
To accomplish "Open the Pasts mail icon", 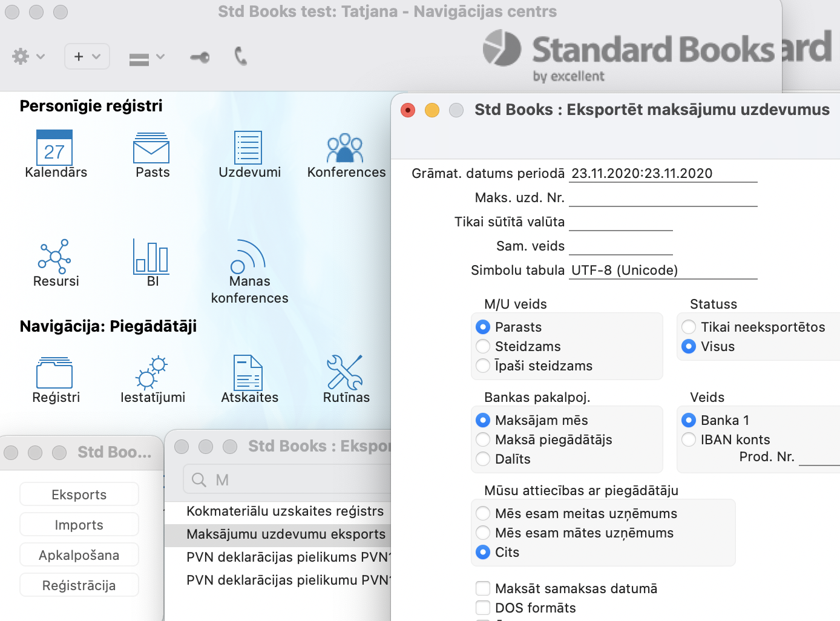I will (x=151, y=148).
